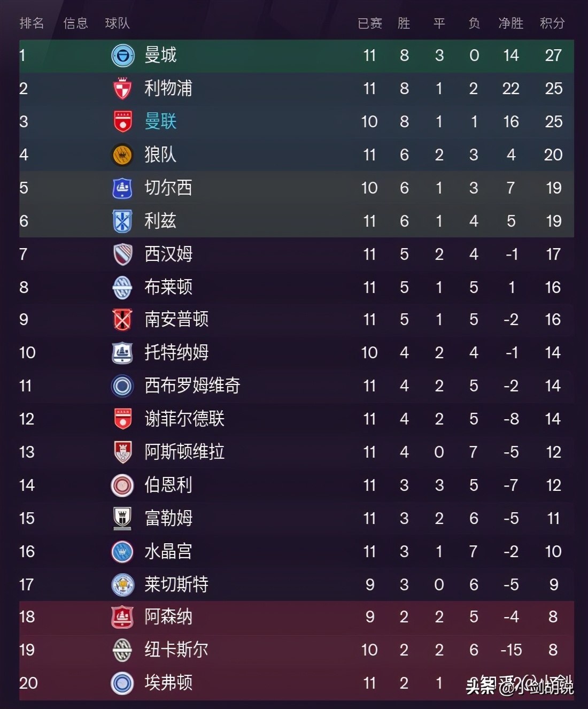
Task: Open the Manchester United (曼联) team page
Action: [160, 121]
